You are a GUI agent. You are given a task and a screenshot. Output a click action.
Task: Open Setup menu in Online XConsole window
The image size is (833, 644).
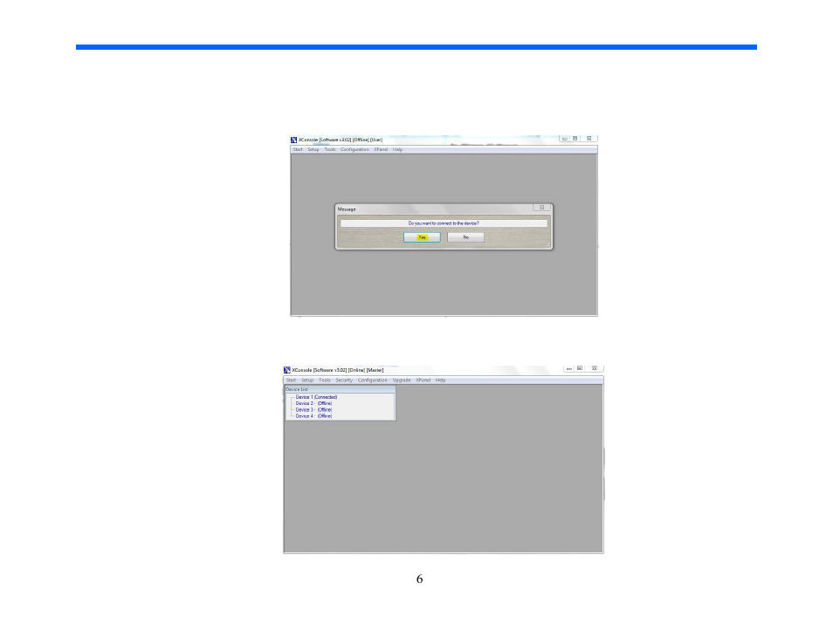click(307, 380)
